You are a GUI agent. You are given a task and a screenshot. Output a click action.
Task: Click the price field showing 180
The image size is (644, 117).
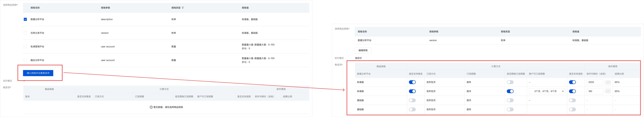595,91
